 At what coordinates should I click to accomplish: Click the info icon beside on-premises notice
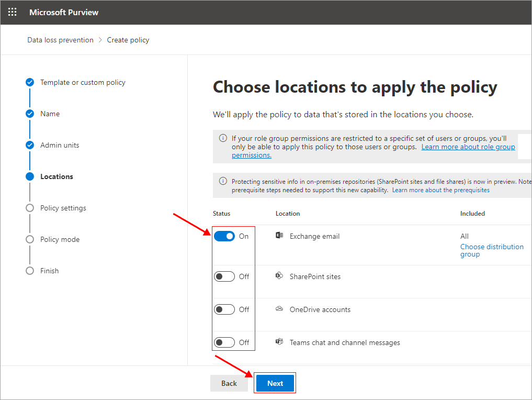point(223,181)
